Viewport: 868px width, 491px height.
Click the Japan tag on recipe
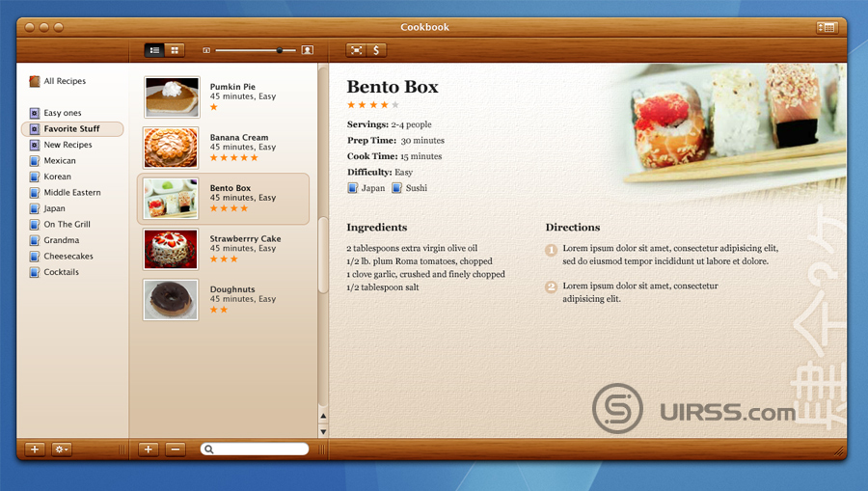(x=366, y=188)
